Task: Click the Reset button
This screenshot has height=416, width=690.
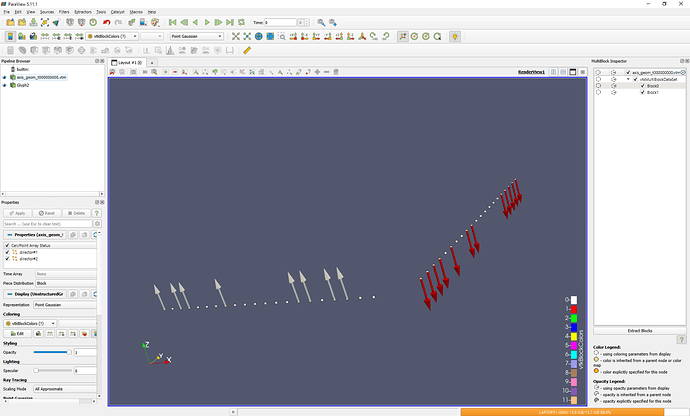Action: [x=47, y=213]
